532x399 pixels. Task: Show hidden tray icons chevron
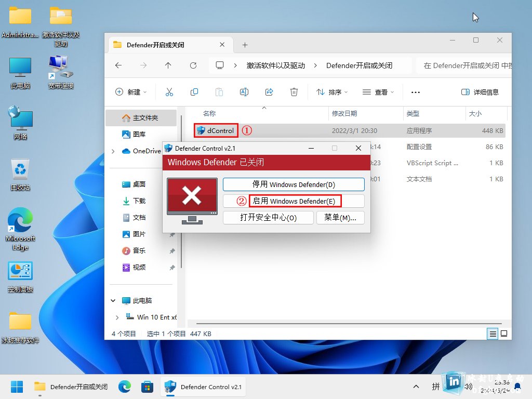[x=416, y=387]
